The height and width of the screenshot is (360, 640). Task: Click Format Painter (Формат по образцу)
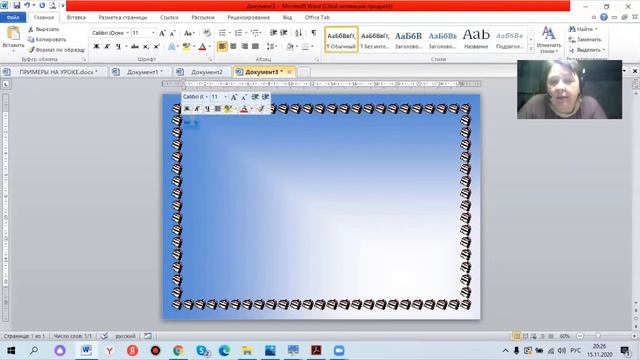(56, 50)
